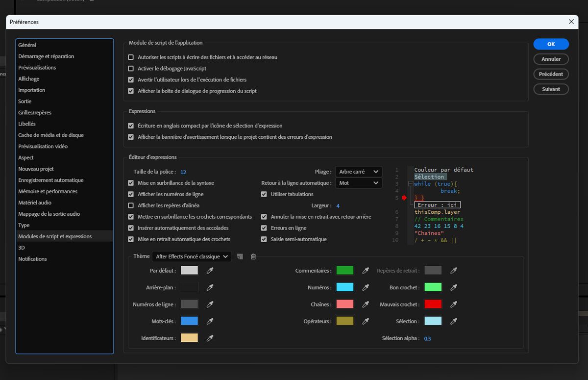588x380 pixels.
Task: Click the red error marker on line 5
Action: tap(403, 198)
